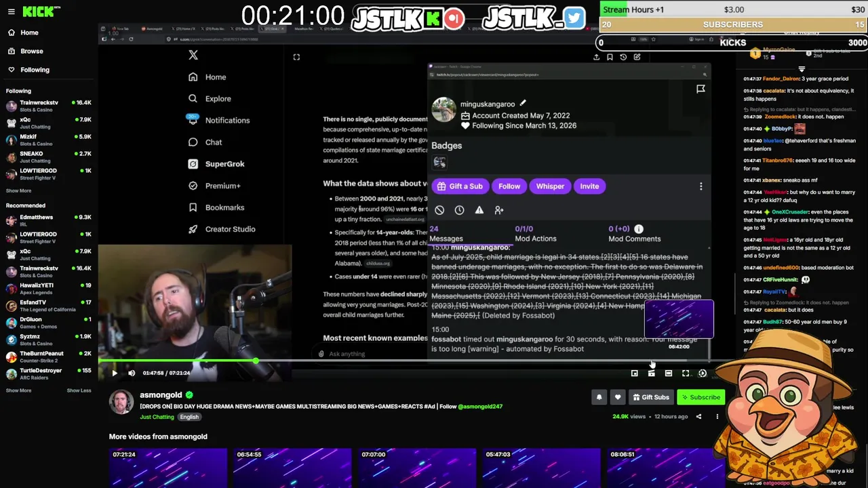Expand Show More under Recommended list
This screenshot has width=868, height=488.
[x=18, y=390]
